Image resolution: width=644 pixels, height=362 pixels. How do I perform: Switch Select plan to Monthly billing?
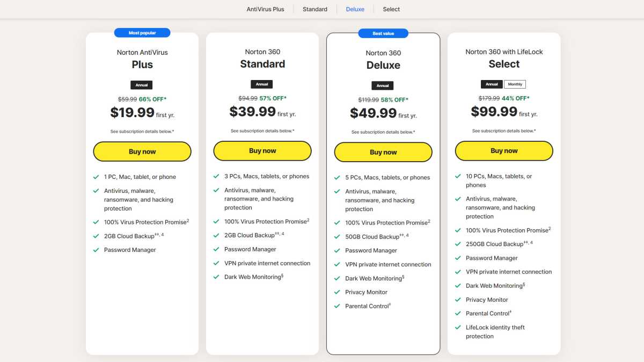[x=515, y=84]
